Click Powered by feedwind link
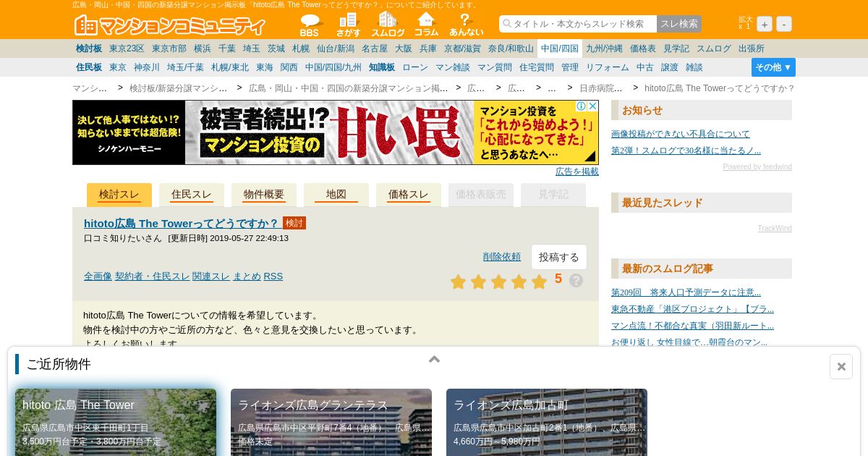The image size is (868, 456). pos(757,167)
